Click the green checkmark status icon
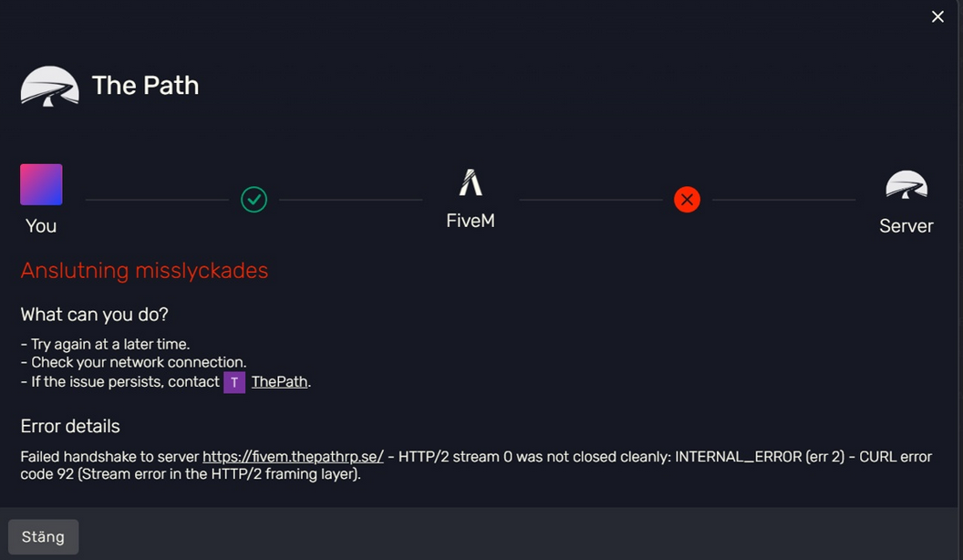This screenshot has width=963, height=560. tap(254, 199)
